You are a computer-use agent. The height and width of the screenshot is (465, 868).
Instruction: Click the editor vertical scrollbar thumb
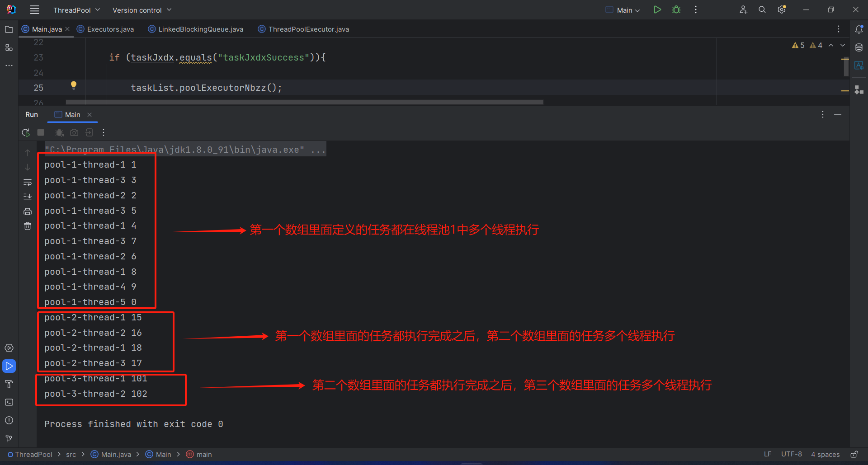(846, 67)
